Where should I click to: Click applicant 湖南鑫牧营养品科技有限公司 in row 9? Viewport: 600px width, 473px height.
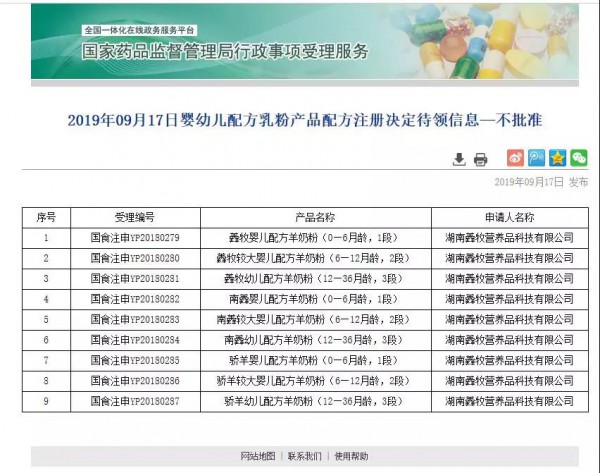[510, 401]
